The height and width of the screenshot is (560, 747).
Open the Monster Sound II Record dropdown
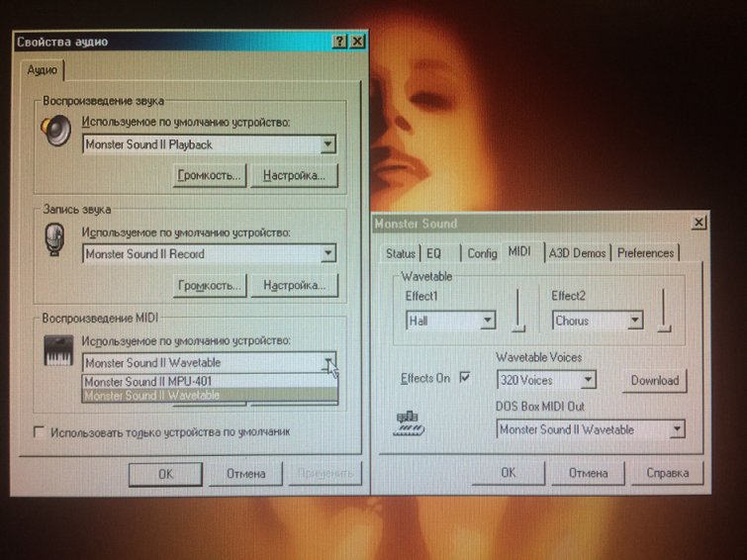[327, 253]
